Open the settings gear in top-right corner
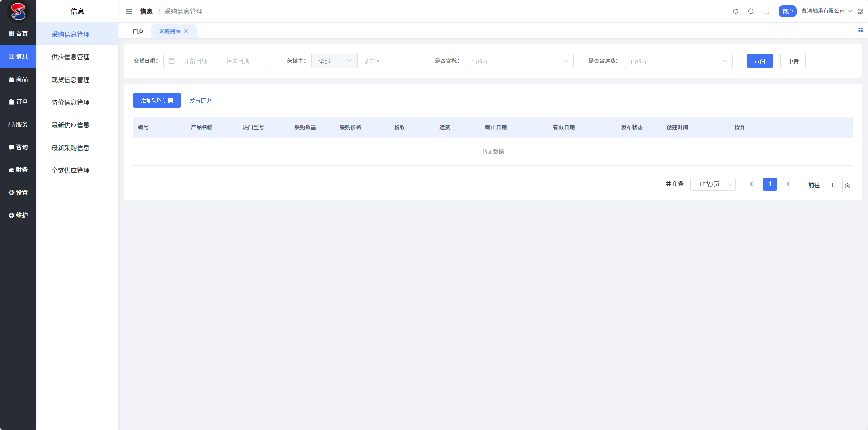Image resolution: width=868 pixels, height=430 pixels. (x=860, y=11)
